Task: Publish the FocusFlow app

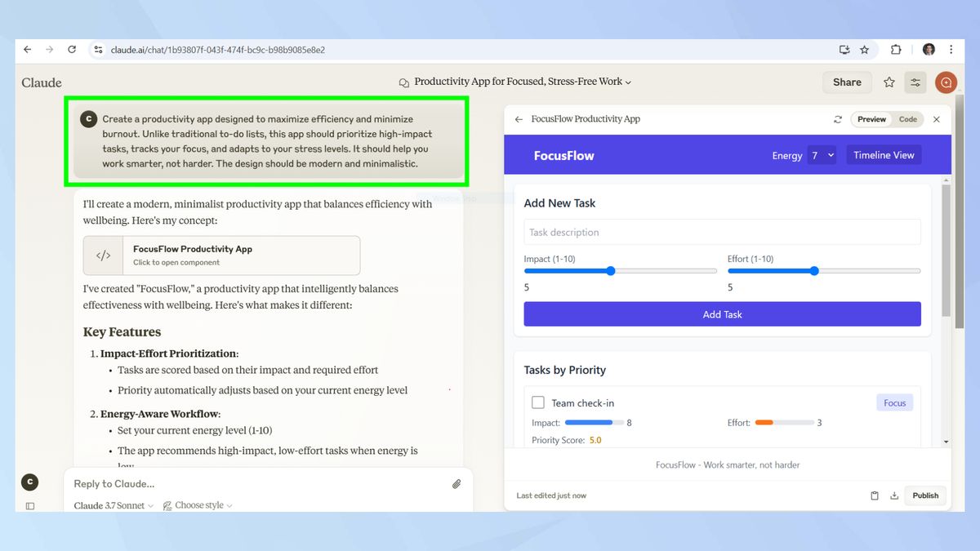Action: (925, 495)
